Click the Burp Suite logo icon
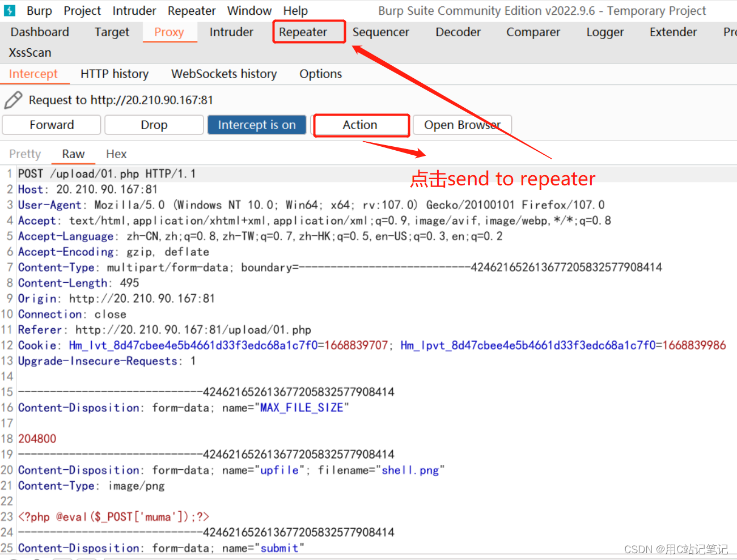737x560 pixels. pyautogui.click(x=10, y=11)
